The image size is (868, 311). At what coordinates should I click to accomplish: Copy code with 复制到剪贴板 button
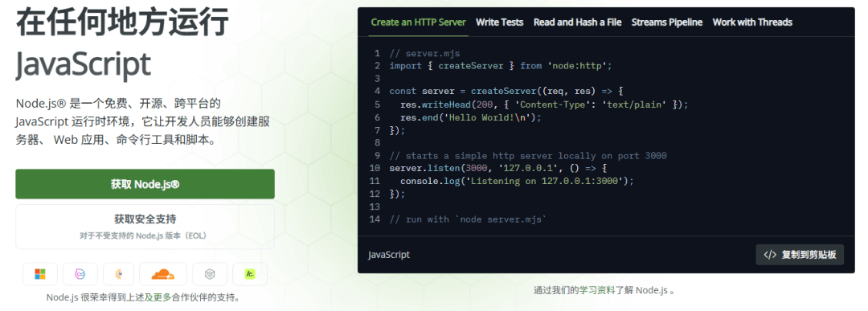click(x=800, y=255)
